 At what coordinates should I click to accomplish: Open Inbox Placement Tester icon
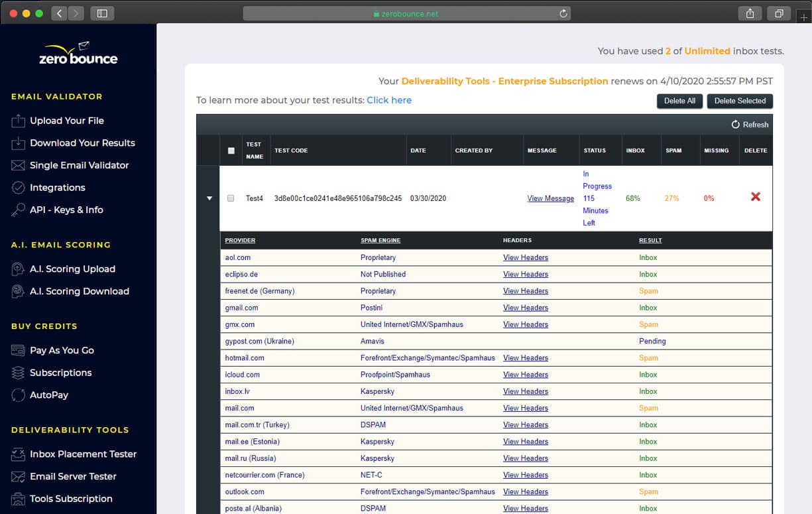pyautogui.click(x=18, y=454)
